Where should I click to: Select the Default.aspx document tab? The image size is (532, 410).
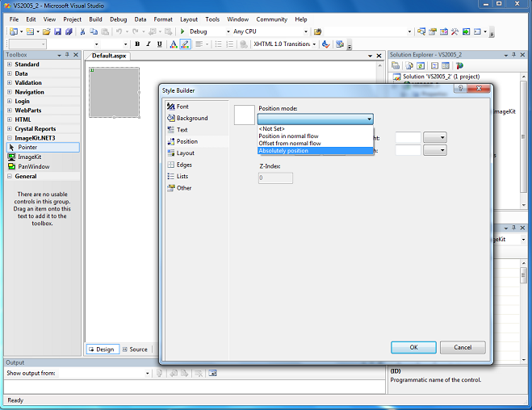point(108,56)
